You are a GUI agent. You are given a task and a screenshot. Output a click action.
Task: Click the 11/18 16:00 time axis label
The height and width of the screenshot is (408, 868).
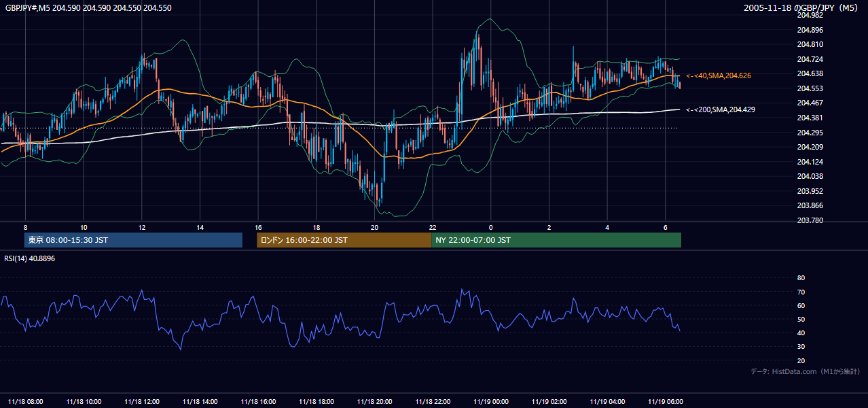pyautogui.click(x=259, y=401)
